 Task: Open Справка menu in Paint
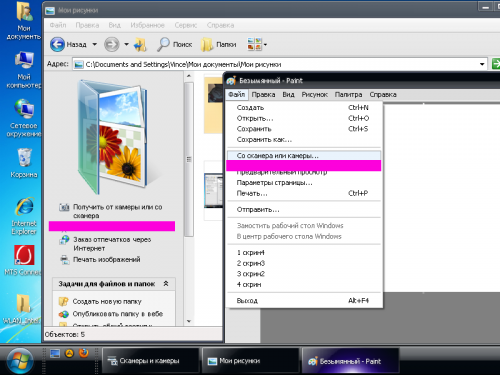(383, 95)
